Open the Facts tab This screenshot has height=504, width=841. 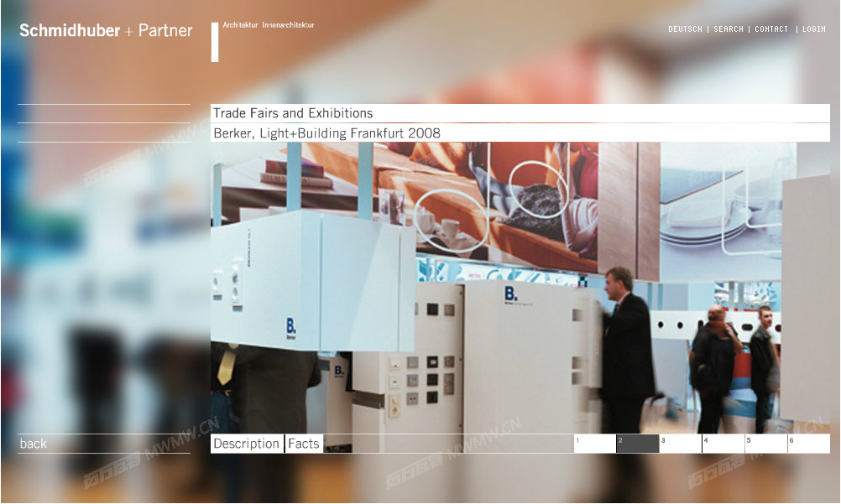click(304, 444)
